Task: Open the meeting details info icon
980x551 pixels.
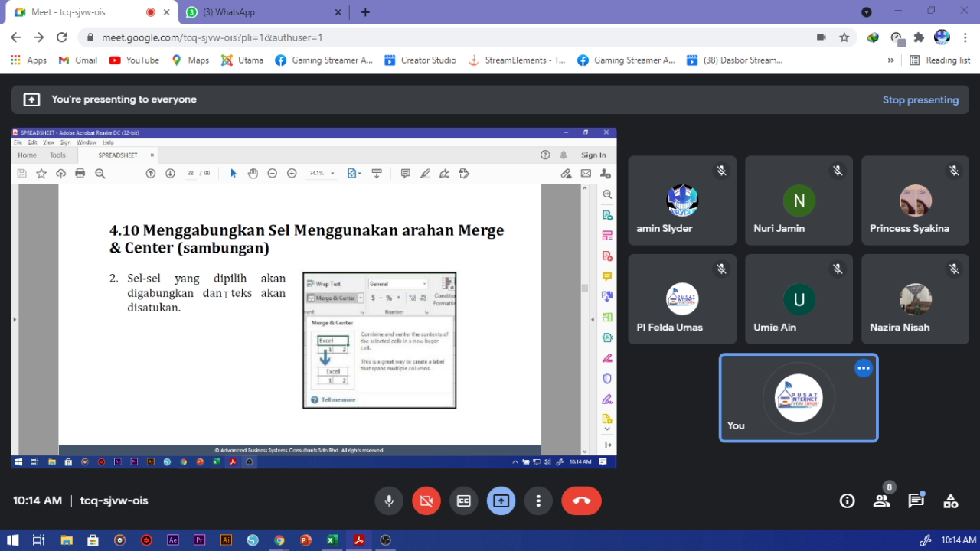Action: click(847, 500)
